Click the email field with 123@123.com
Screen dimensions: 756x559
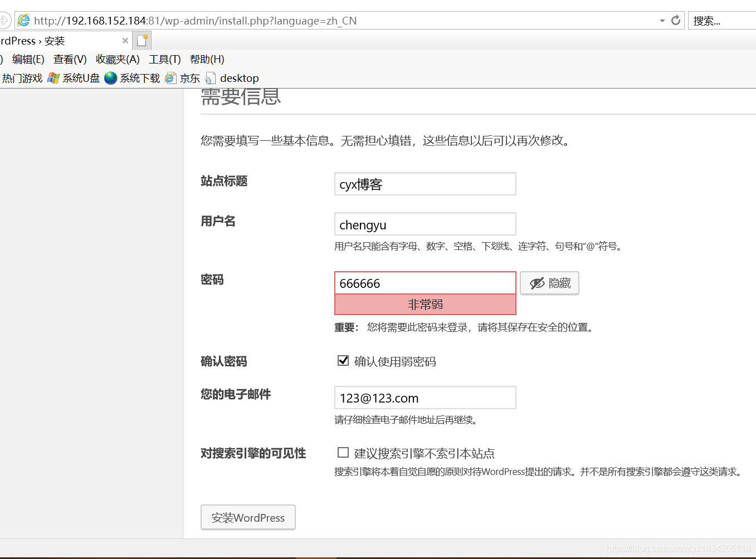[425, 398]
